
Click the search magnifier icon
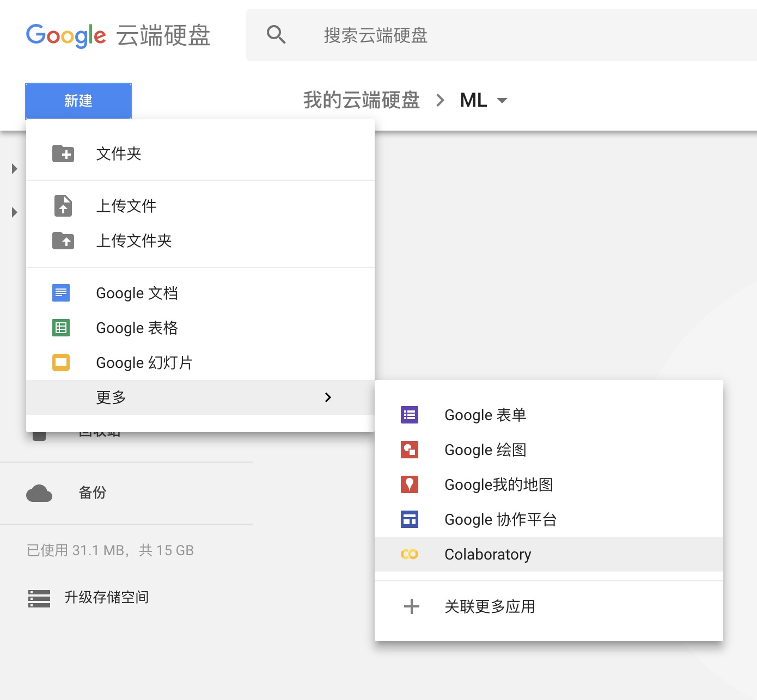pos(276,35)
